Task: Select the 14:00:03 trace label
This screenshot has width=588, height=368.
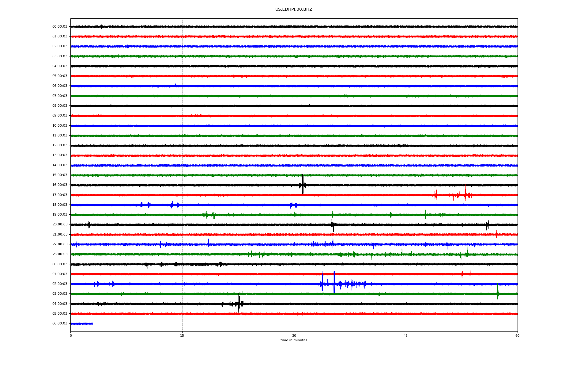Action: pos(60,165)
